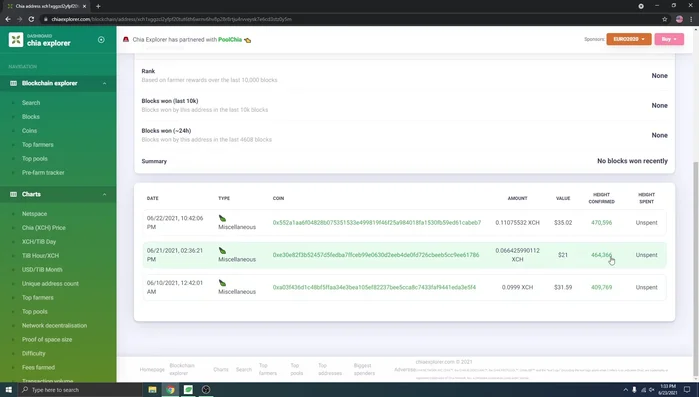Click the Homepage footer link
This screenshot has height=397, width=699.
click(152, 369)
